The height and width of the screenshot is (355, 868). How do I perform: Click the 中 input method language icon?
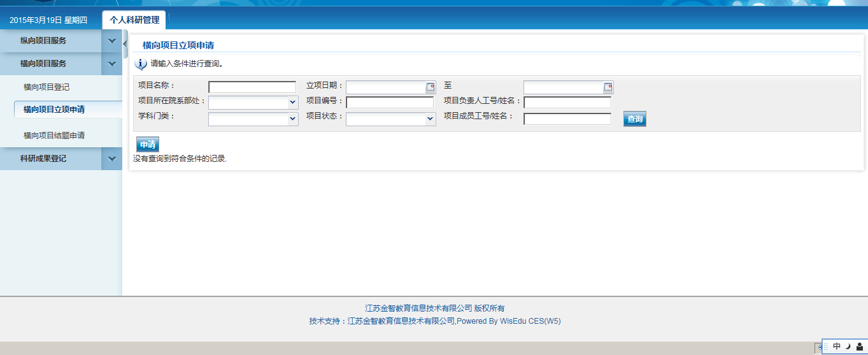(x=837, y=346)
